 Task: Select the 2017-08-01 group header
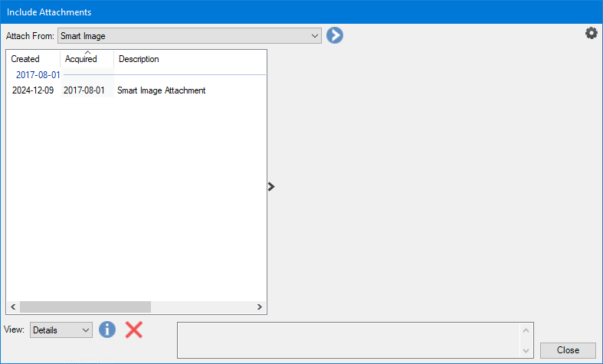(x=38, y=75)
